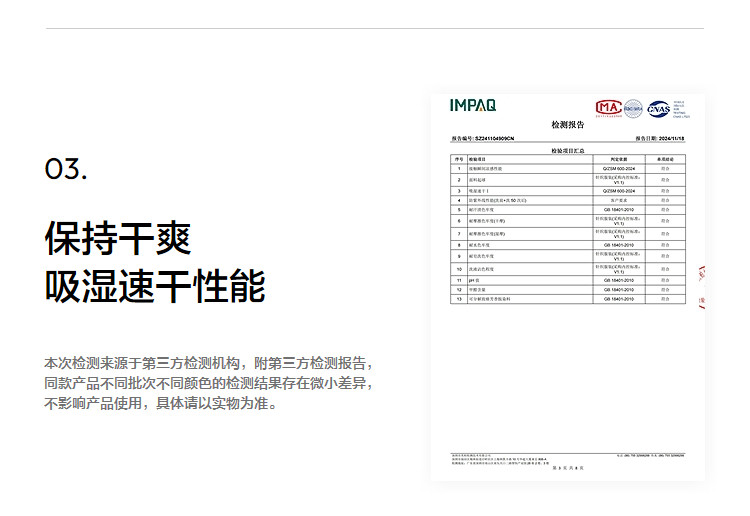Click the 保持干爽 headline

(x=118, y=240)
